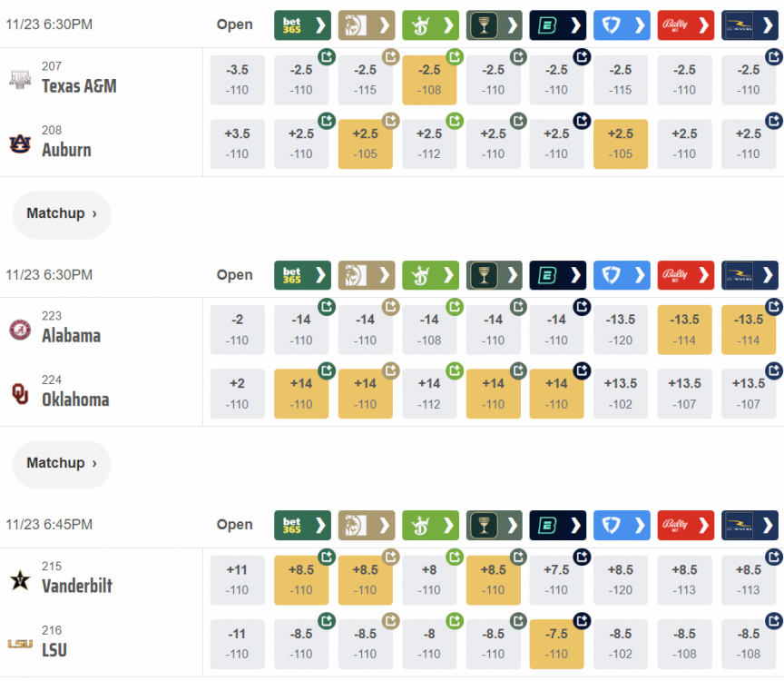784x681 pixels.
Task: Select highlighted LSU -7.5 ESPN Bet line
Action: tap(556, 644)
